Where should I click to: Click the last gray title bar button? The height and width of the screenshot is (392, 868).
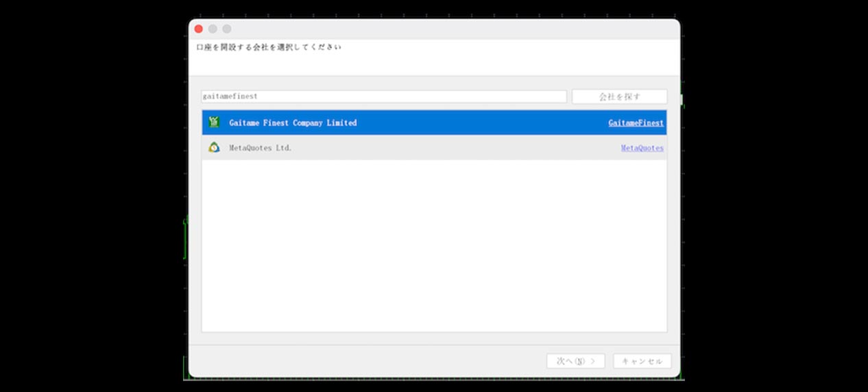(x=227, y=29)
